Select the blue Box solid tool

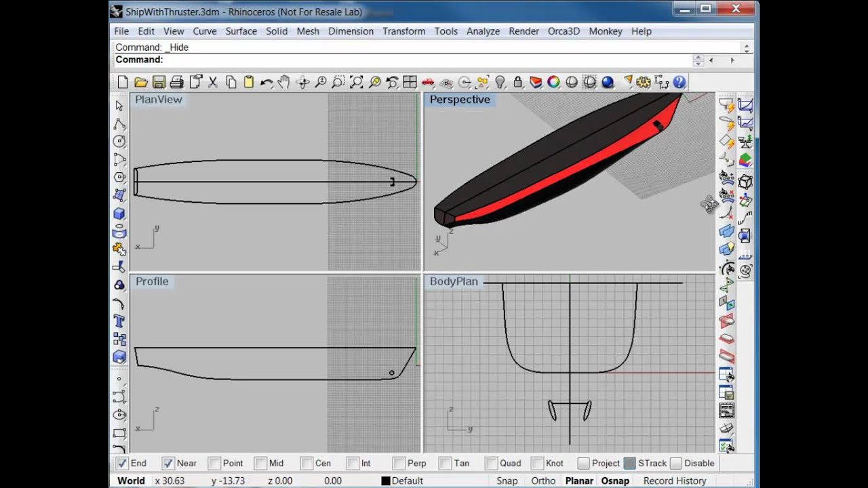[x=119, y=213]
